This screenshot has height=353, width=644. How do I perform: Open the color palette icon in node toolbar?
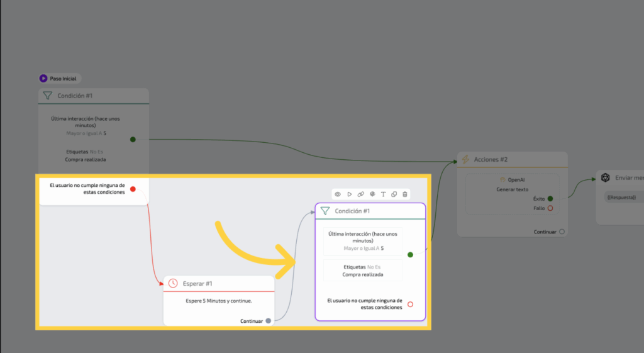(x=372, y=194)
